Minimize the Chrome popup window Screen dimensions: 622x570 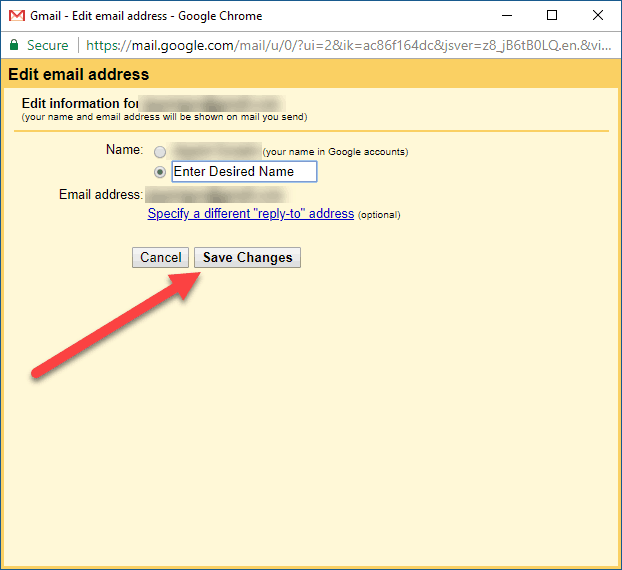click(x=507, y=15)
